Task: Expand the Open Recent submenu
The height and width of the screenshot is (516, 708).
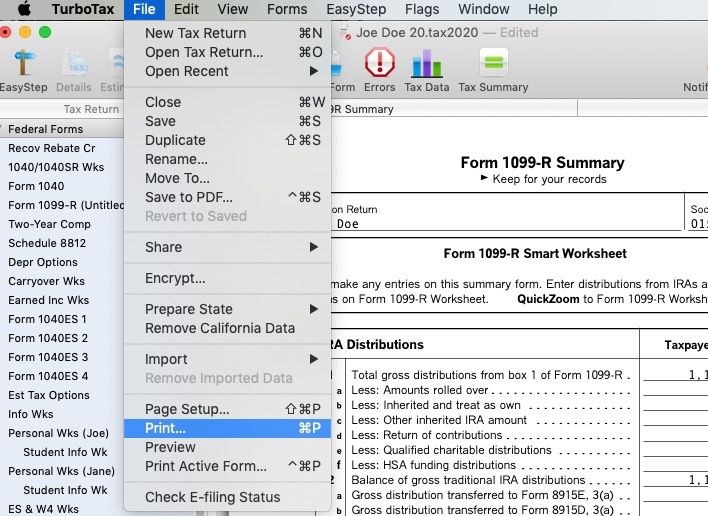Action: coord(228,71)
